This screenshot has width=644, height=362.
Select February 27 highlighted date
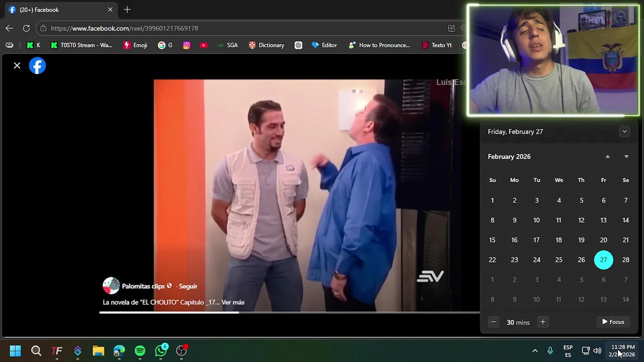[x=603, y=260]
